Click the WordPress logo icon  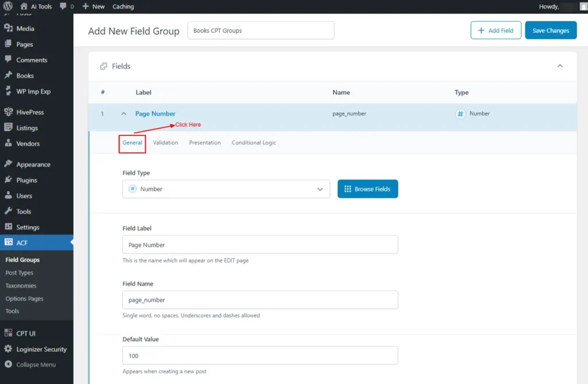pos(8,6)
